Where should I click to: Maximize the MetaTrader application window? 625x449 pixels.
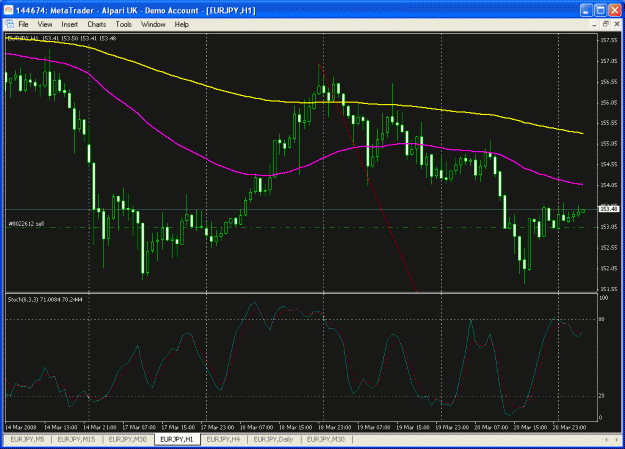click(x=600, y=10)
